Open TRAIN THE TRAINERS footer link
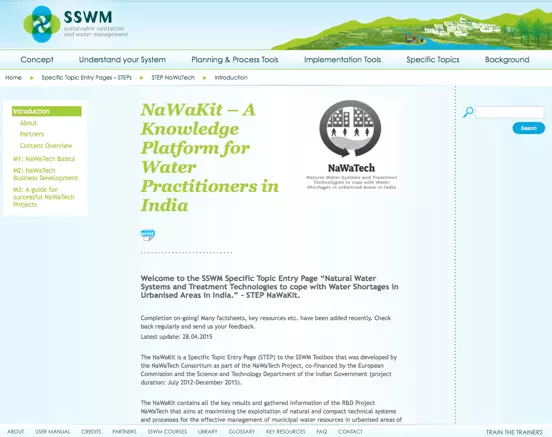The width and height of the screenshot is (552, 437). [514, 432]
